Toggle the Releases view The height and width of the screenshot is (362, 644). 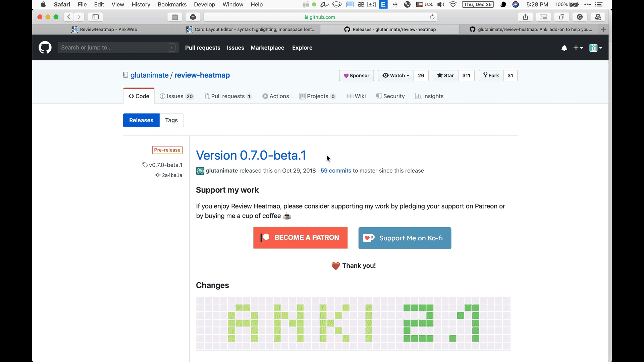(141, 120)
